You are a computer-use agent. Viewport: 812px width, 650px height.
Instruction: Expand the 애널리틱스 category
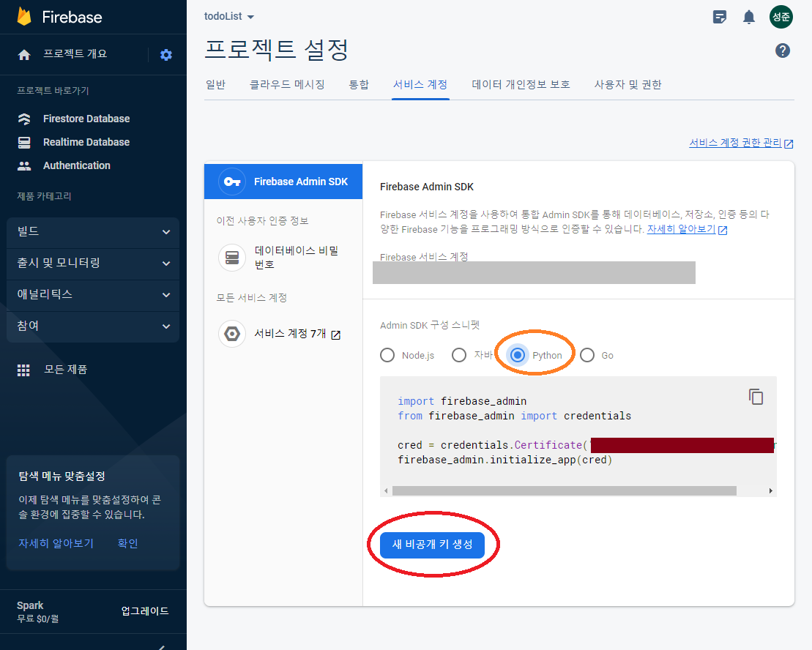point(93,295)
